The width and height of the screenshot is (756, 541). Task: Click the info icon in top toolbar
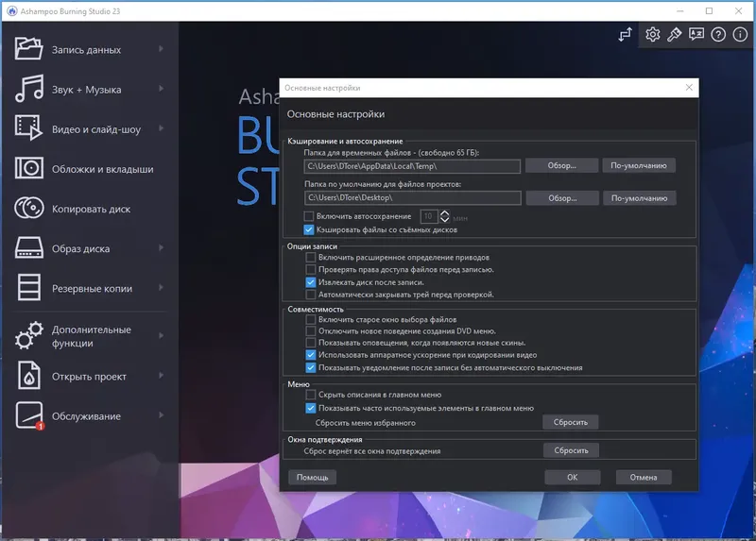[740, 34]
